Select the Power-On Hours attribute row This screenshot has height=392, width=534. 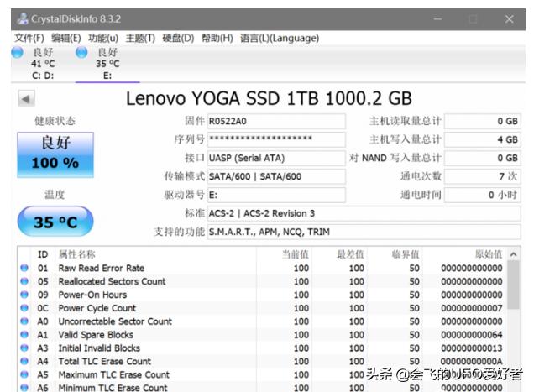tap(262, 295)
